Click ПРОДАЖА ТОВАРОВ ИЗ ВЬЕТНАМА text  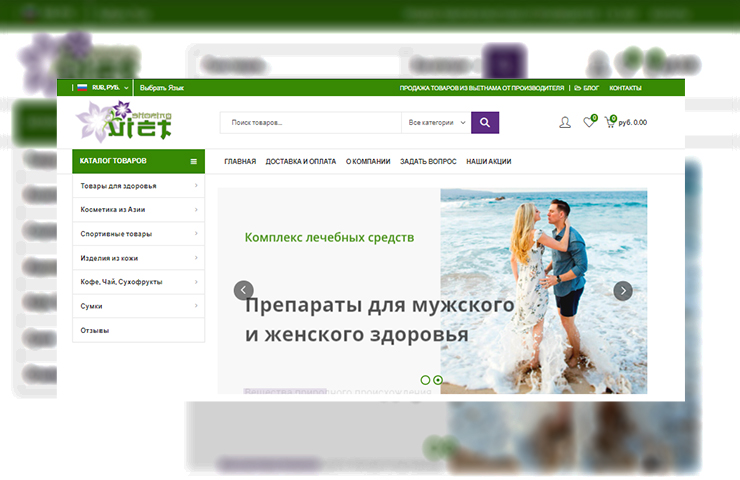pos(482,88)
